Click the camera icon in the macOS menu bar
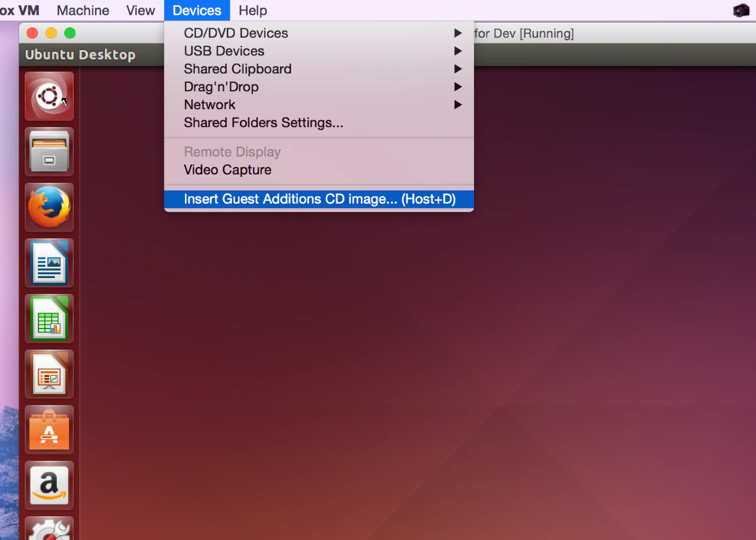Viewport: 756px width, 540px height. click(741, 11)
